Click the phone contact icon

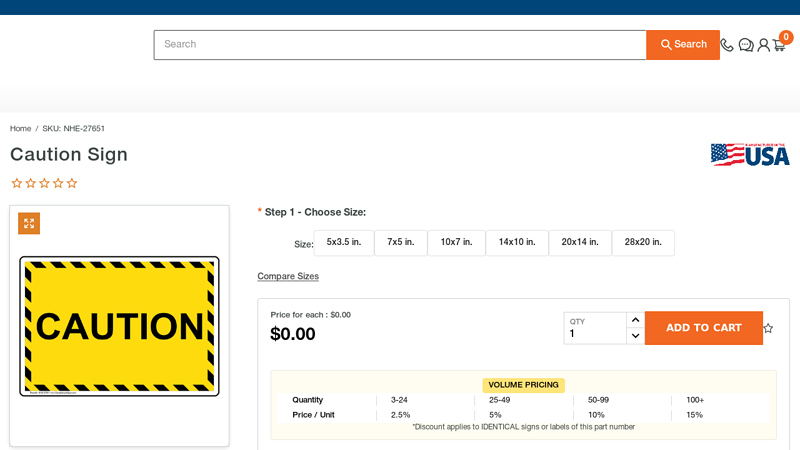[x=727, y=45]
